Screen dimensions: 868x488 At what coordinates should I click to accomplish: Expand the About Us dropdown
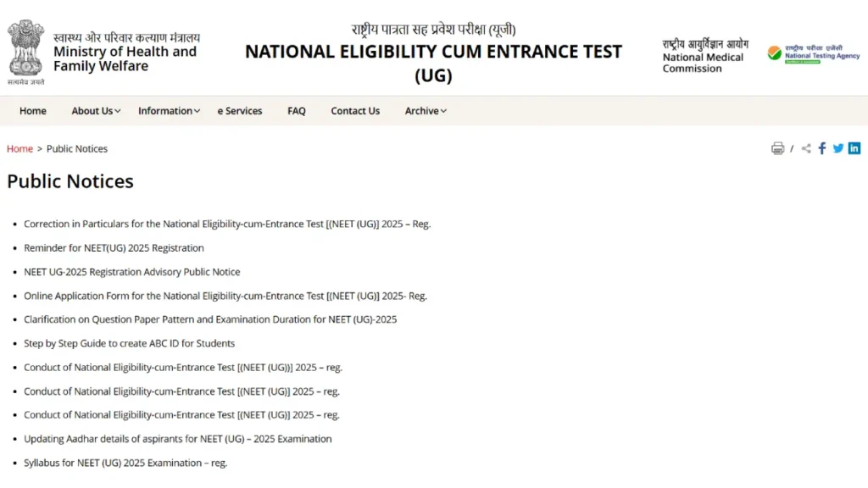coord(95,110)
